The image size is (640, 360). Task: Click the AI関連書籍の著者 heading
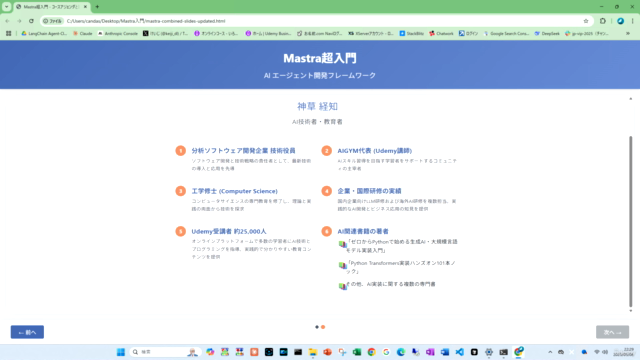pyautogui.click(x=363, y=231)
